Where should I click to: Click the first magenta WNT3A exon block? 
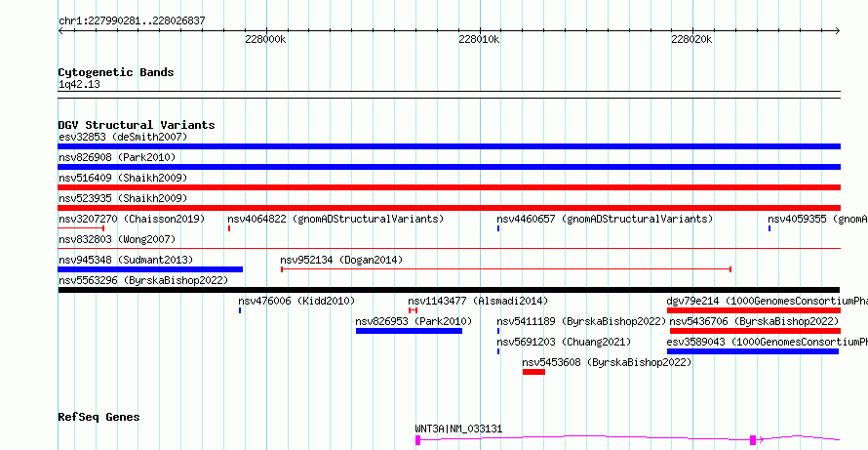(418, 440)
